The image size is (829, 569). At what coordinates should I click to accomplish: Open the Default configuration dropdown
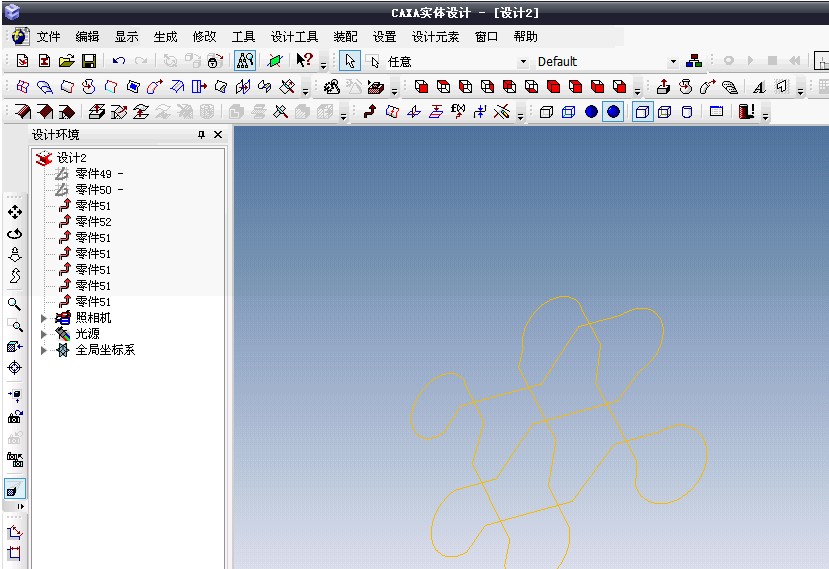pyautogui.click(x=673, y=62)
